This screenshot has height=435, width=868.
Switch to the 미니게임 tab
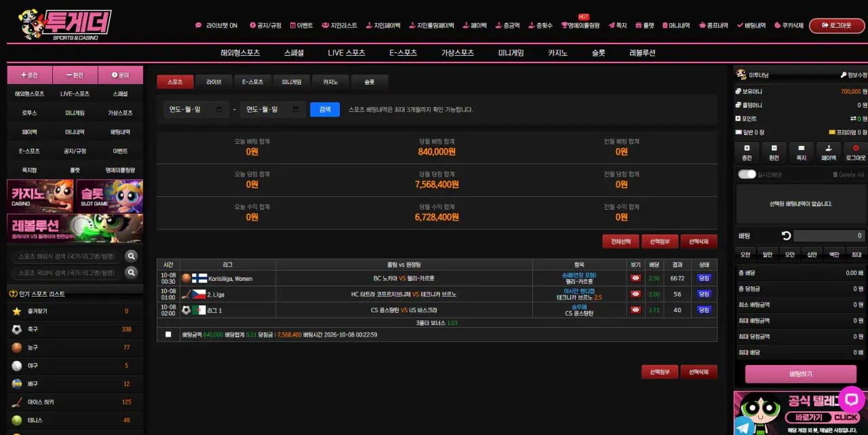(x=292, y=81)
